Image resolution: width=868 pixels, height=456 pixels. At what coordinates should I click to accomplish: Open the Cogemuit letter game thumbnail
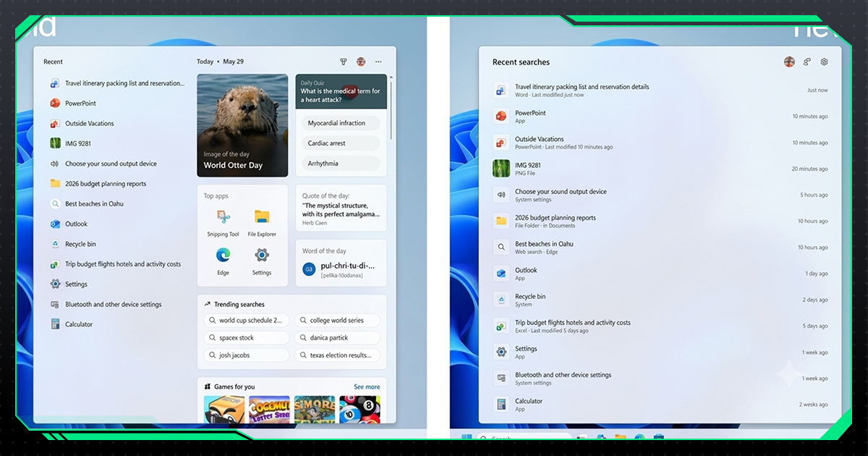[269, 410]
